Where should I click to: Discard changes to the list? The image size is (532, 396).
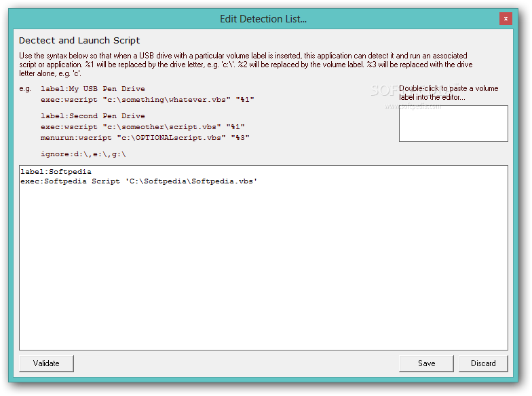tap(483, 363)
